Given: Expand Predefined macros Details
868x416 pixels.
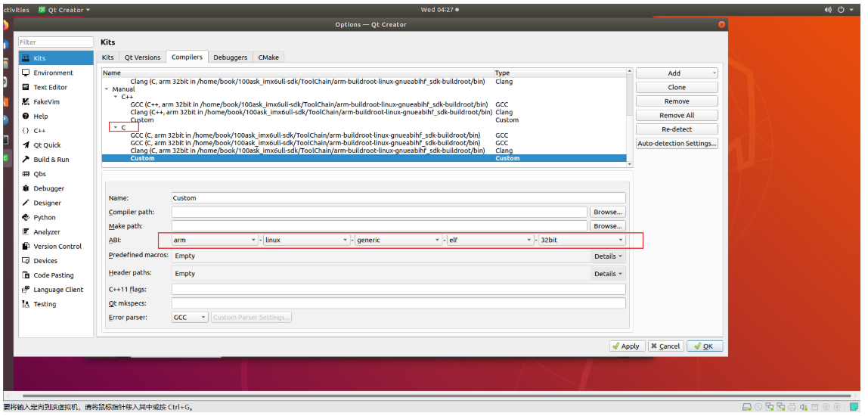Looking at the screenshot, I should 608,256.
